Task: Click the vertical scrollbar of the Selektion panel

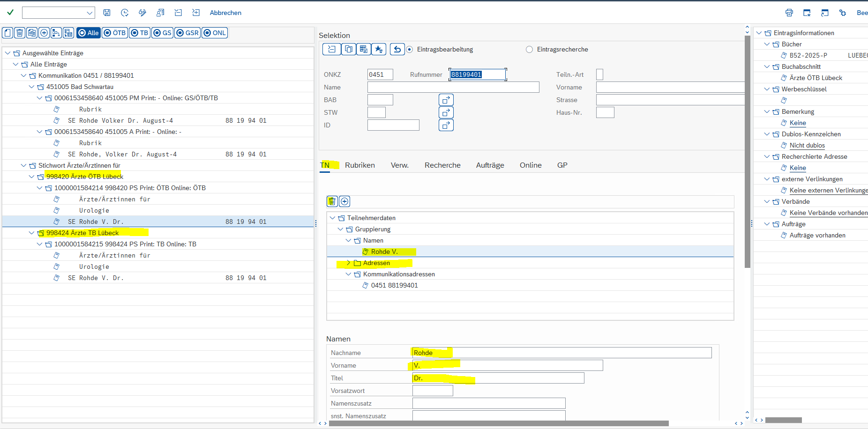Action: click(748, 151)
